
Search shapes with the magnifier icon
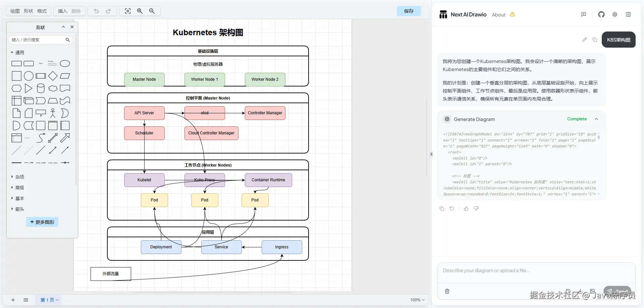pos(67,40)
